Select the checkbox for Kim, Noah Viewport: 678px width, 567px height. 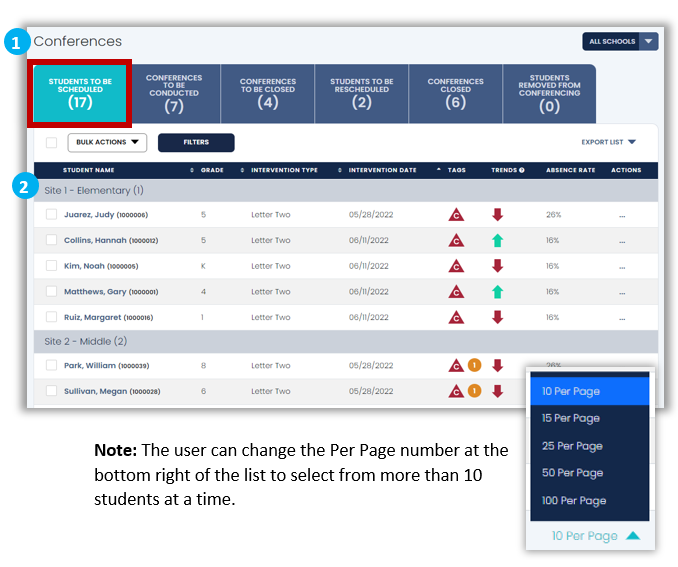click(51, 266)
